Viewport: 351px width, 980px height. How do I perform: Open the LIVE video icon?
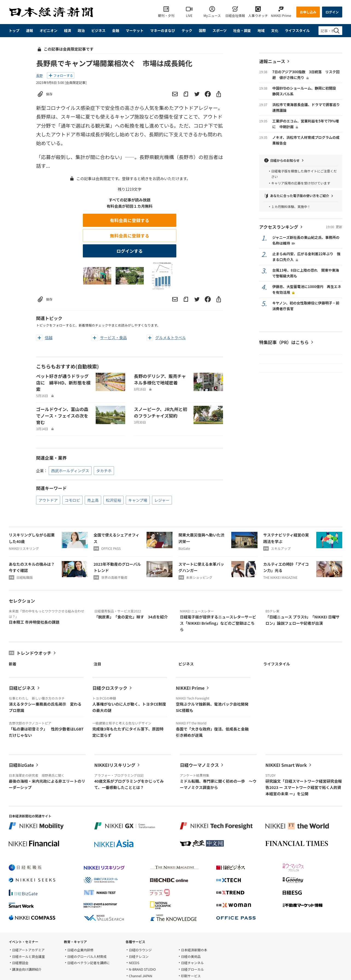(x=189, y=9)
